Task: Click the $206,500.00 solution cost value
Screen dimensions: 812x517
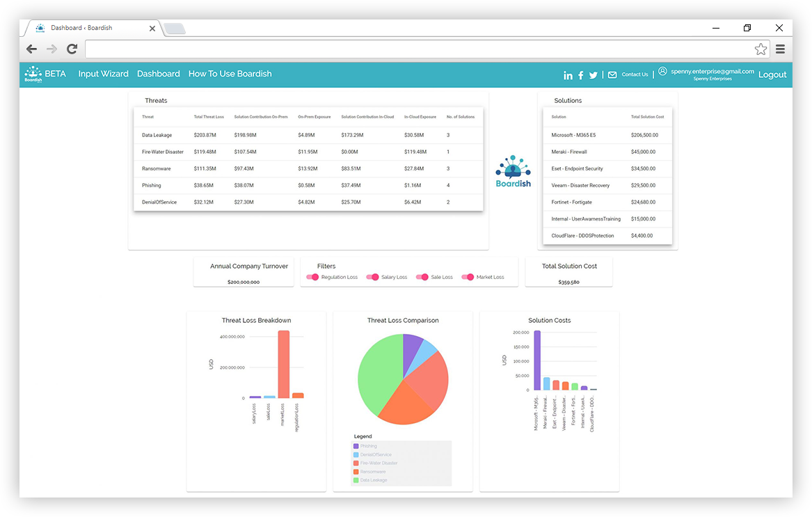Action: click(x=645, y=135)
